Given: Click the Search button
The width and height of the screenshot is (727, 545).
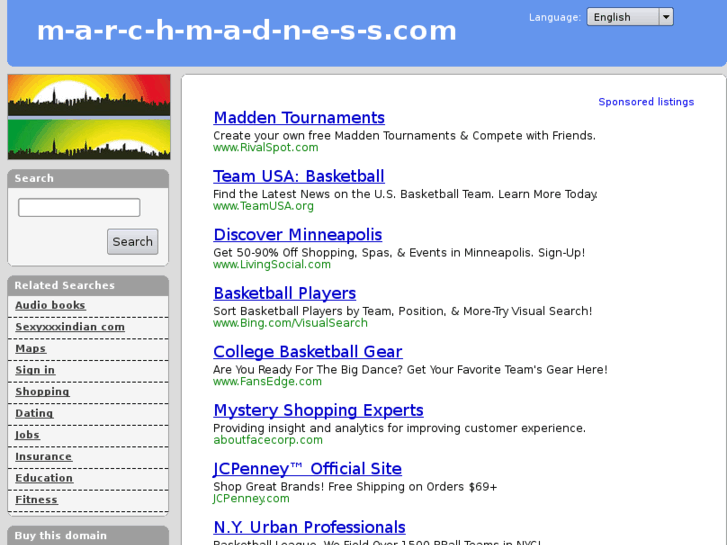Looking at the screenshot, I should [x=133, y=242].
